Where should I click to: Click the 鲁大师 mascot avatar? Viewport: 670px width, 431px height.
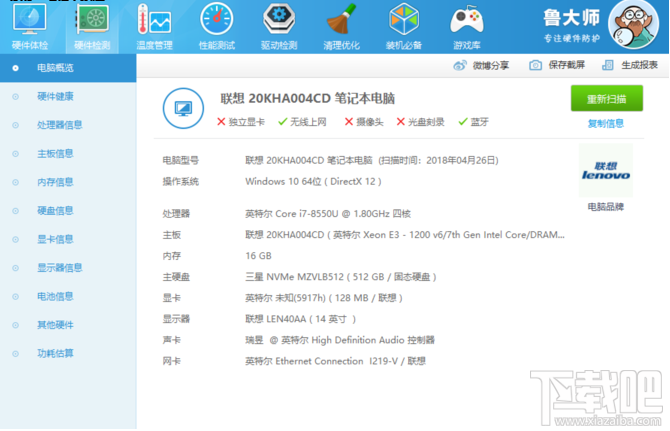click(633, 24)
